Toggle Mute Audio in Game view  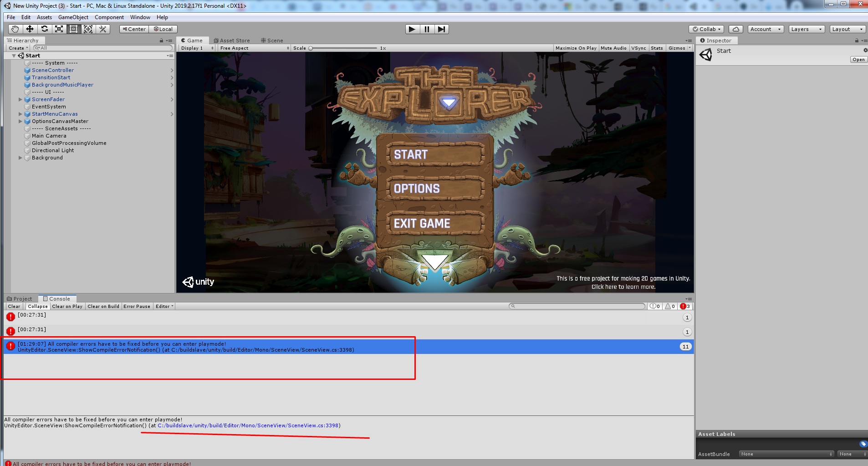[613, 48]
